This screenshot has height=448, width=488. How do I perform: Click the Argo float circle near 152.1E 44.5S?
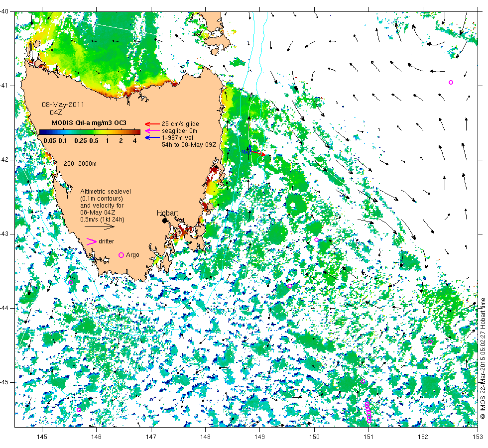(x=430, y=342)
